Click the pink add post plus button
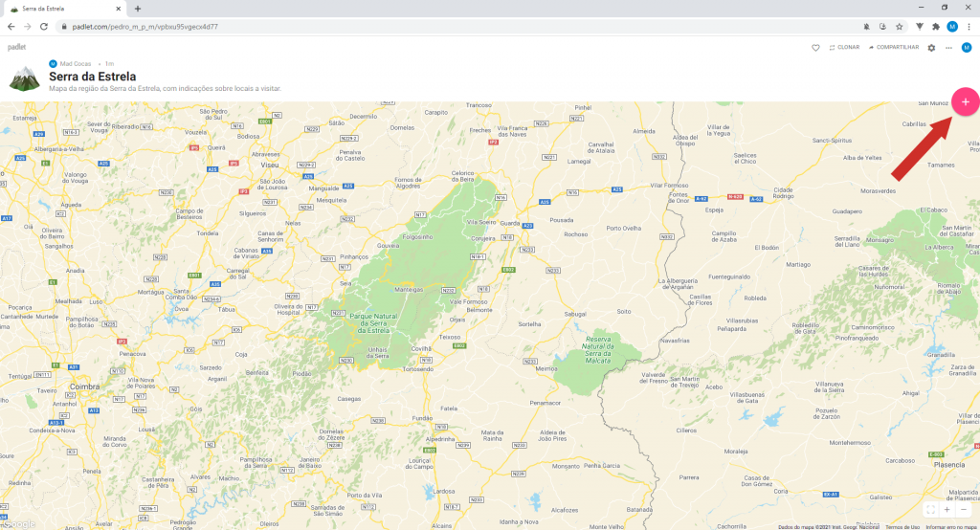980x530 pixels. tap(965, 101)
